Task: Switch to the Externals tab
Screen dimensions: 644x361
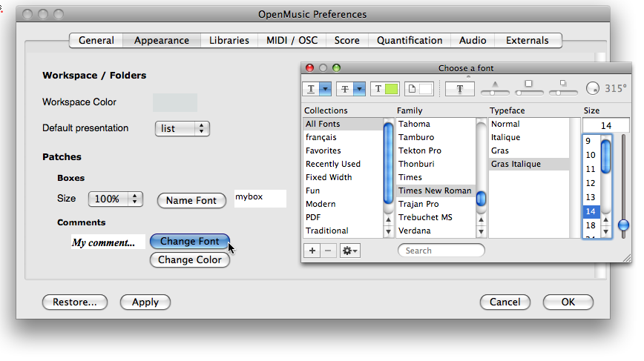Action: tap(528, 40)
